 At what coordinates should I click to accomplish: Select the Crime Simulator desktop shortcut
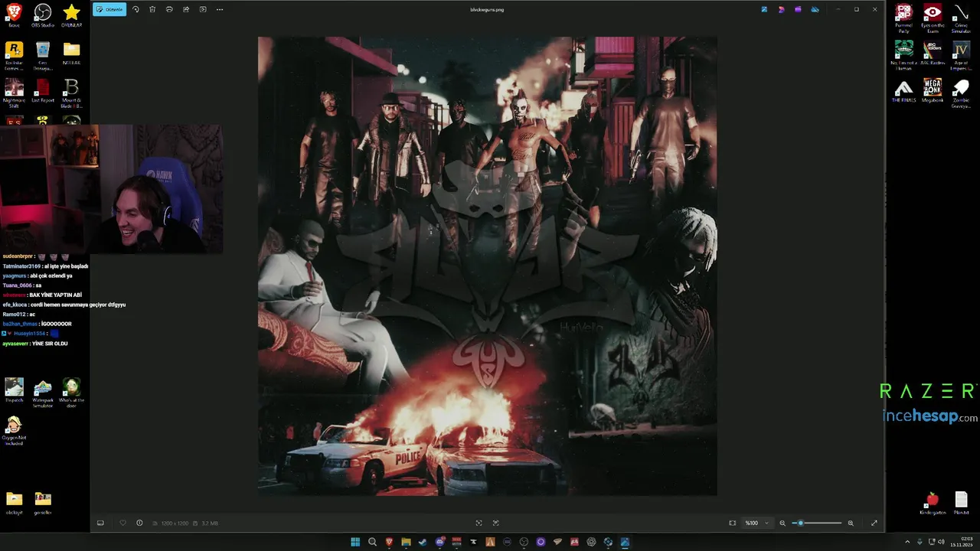pyautogui.click(x=961, y=18)
